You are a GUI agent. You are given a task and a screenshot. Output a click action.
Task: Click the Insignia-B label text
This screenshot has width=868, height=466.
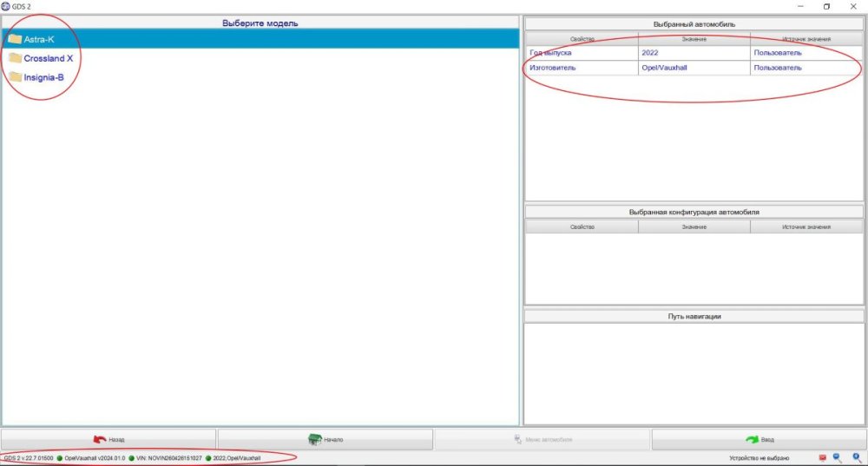(43, 77)
